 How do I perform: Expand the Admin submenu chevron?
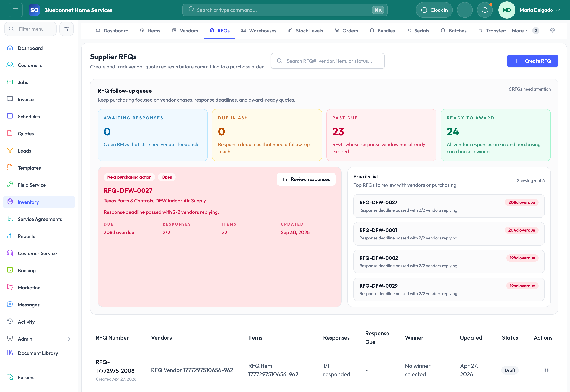pos(69,339)
